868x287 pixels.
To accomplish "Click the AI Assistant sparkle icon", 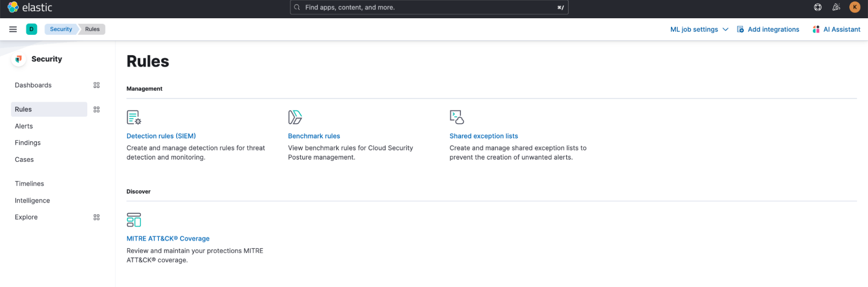I will point(816,29).
